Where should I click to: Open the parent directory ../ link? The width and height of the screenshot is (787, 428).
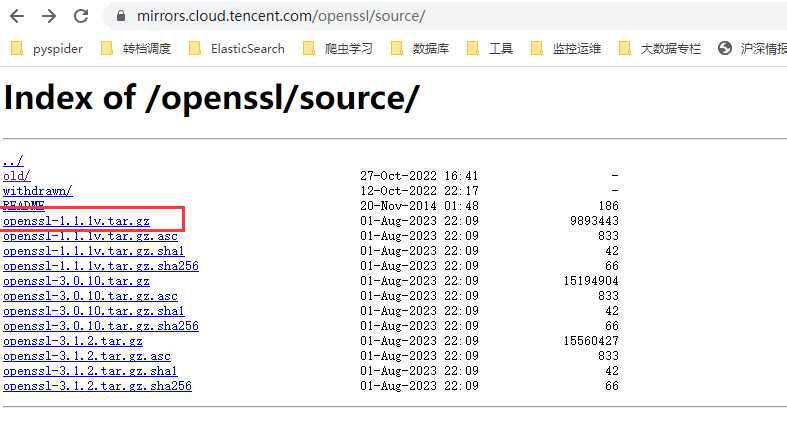13,161
